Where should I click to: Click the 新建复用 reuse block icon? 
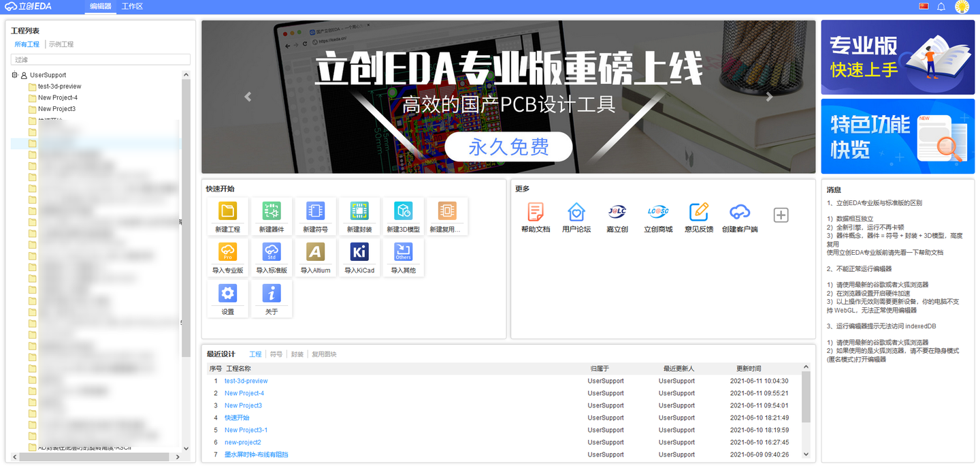coord(447,210)
